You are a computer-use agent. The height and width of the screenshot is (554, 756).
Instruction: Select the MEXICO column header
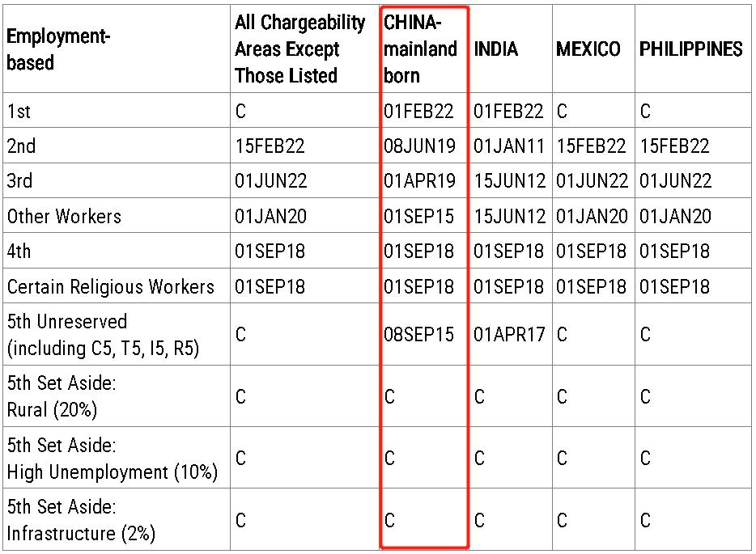coord(588,49)
